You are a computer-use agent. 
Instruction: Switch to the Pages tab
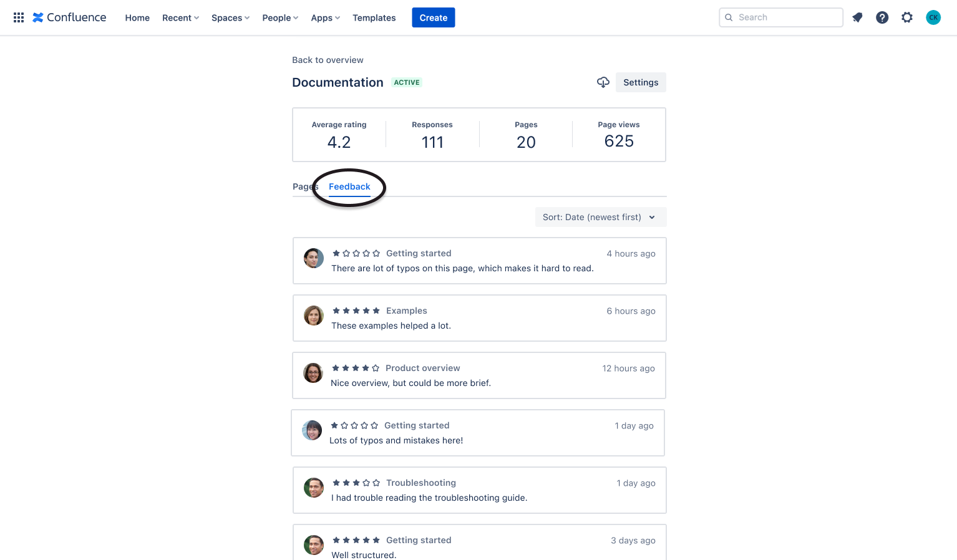tap(304, 186)
